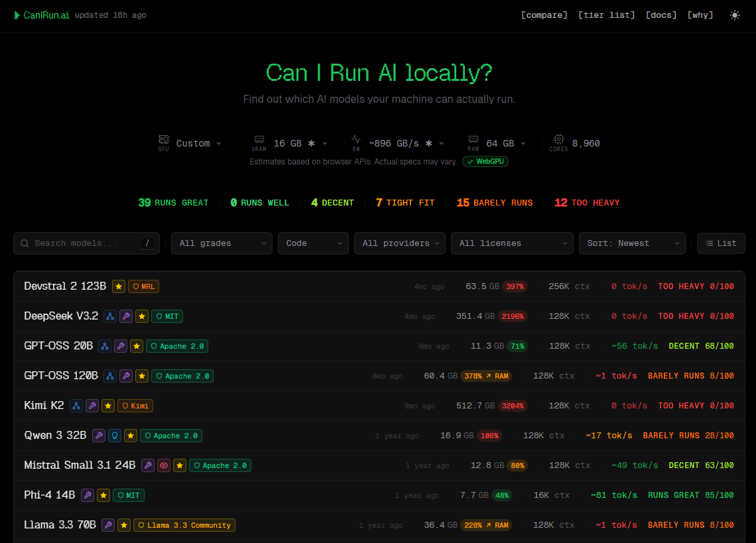Focus the Search models field

(86, 243)
